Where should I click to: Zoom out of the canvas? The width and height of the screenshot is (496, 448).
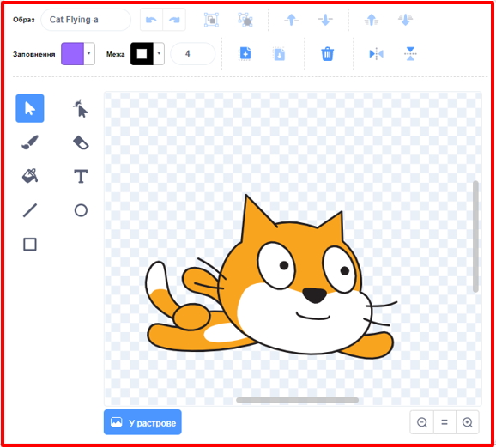tap(422, 422)
